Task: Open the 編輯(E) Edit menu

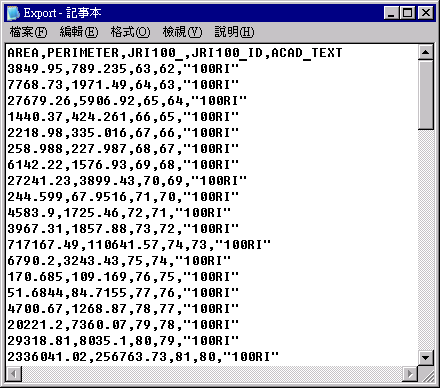Action: (79, 32)
